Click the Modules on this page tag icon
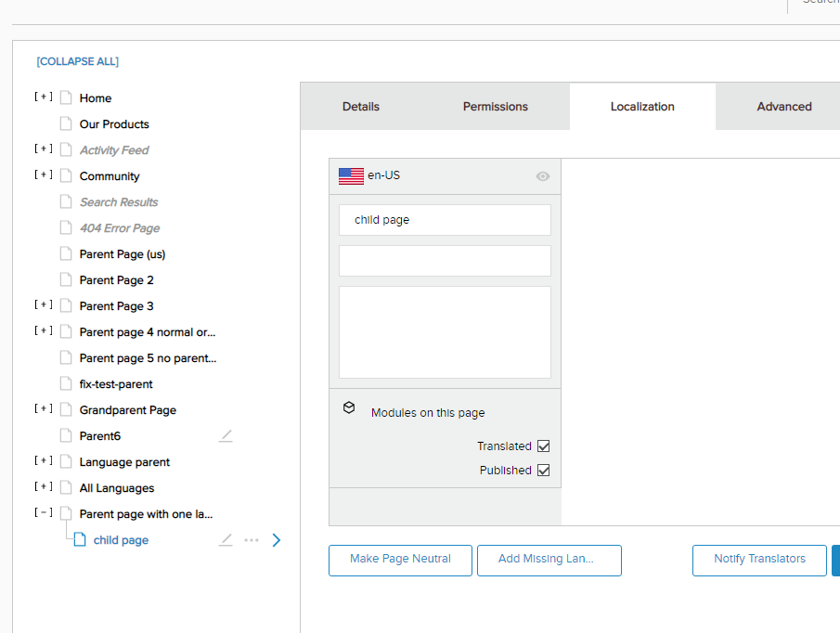Viewport: 840px width, 633px height. pyautogui.click(x=348, y=407)
